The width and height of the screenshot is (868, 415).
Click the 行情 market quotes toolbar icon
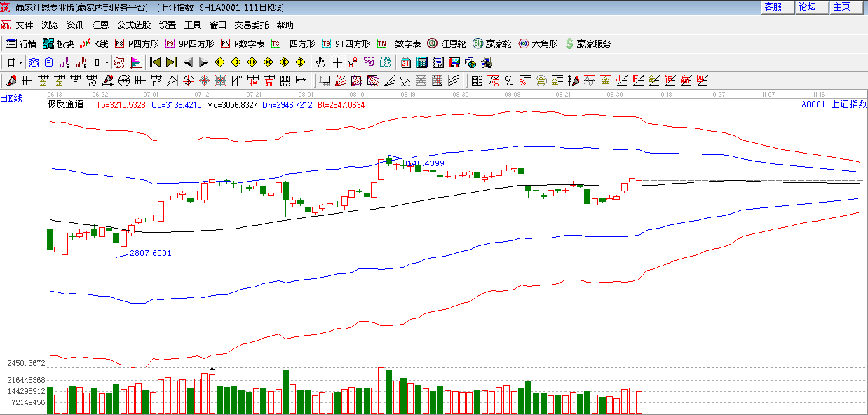[21, 43]
